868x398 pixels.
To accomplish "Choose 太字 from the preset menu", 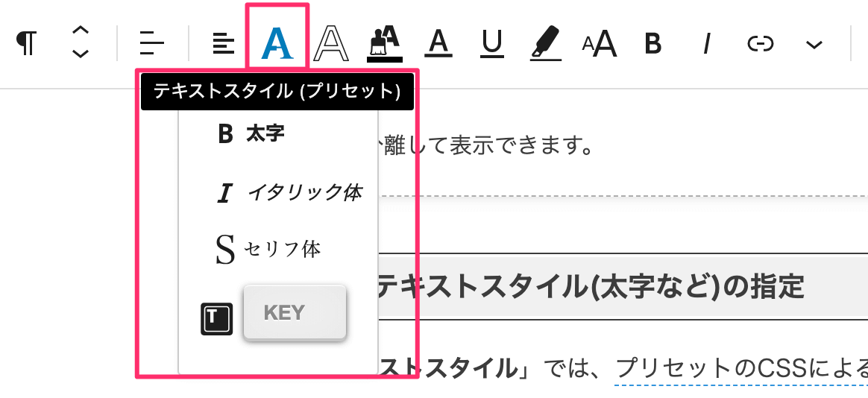I will coord(251,133).
